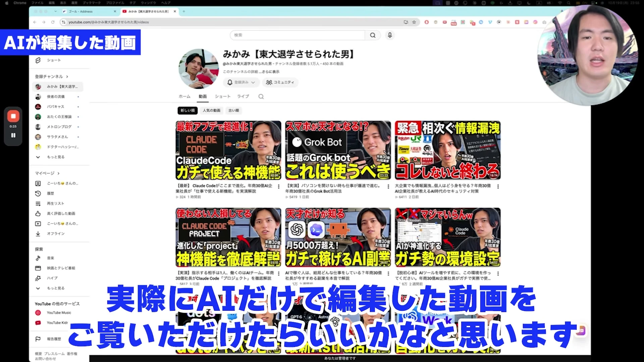The height and width of the screenshot is (362, 644).
Task: Pause the screen recording
Action: pyautogui.click(x=13, y=135)
